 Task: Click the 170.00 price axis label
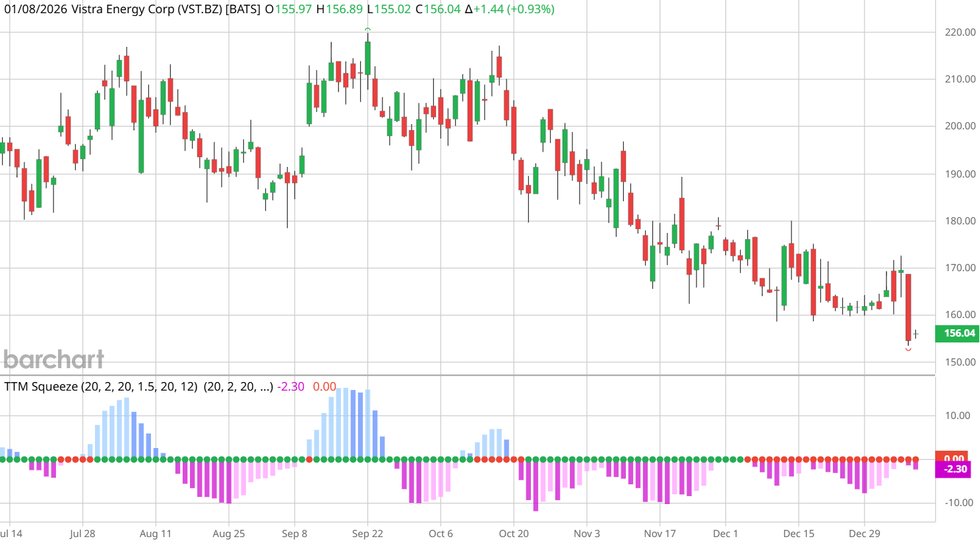pos(960,268)
